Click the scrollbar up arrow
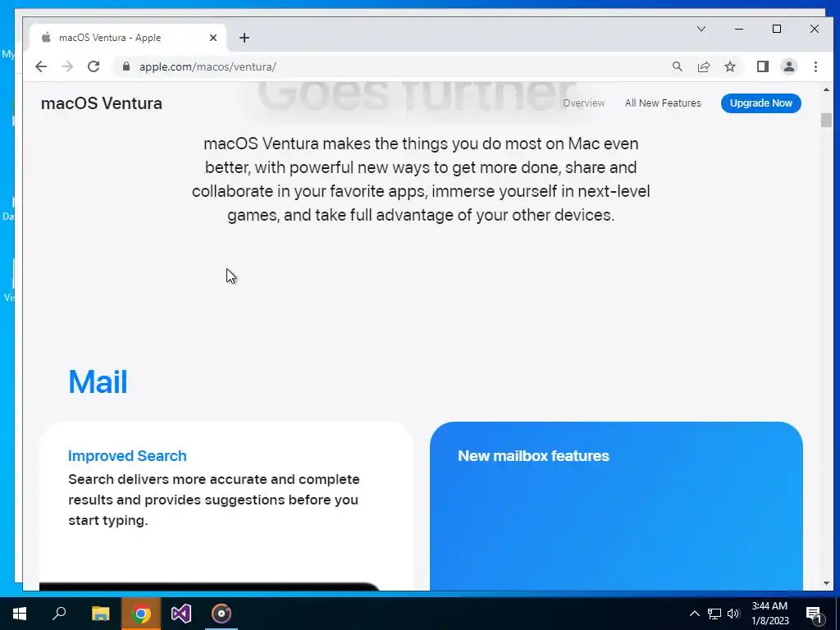Viewport: 840px width, 630px height. (x=826, y=89)
